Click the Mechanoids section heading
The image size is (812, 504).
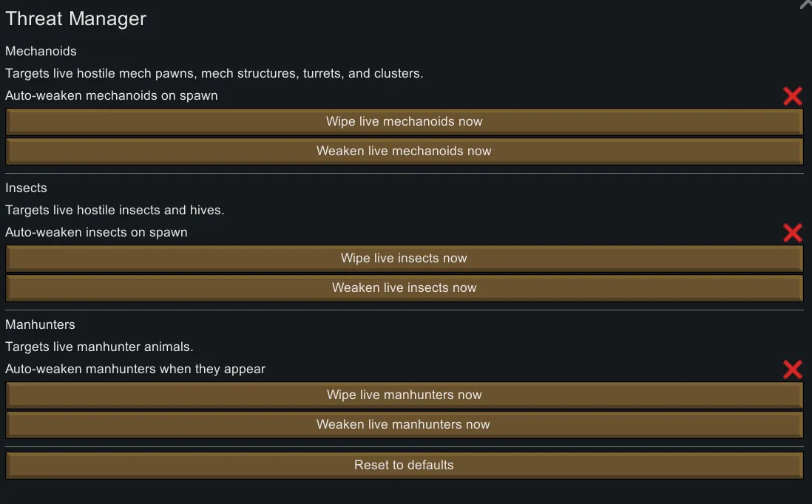41,51
